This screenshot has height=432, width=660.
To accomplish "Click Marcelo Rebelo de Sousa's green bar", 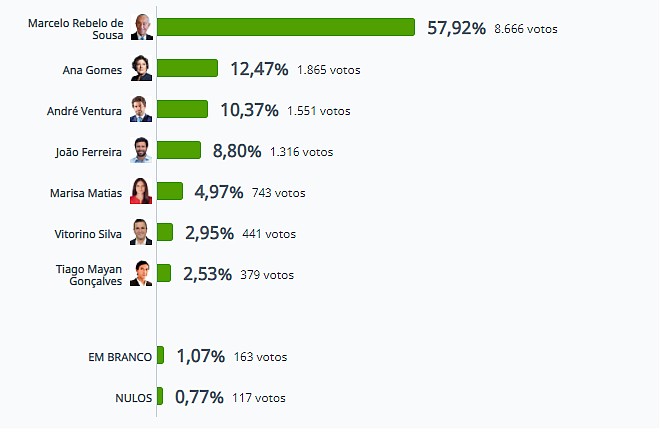I will point(286,27).
